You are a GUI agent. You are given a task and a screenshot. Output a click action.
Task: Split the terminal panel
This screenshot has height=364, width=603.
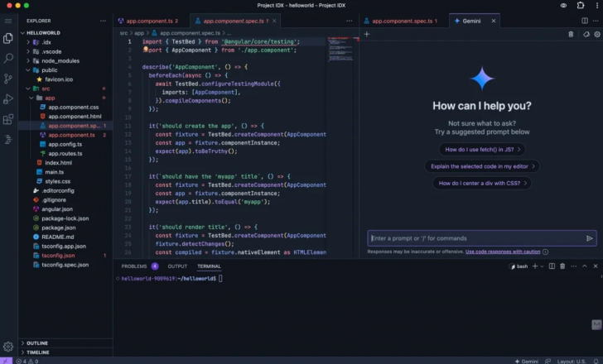552,266
